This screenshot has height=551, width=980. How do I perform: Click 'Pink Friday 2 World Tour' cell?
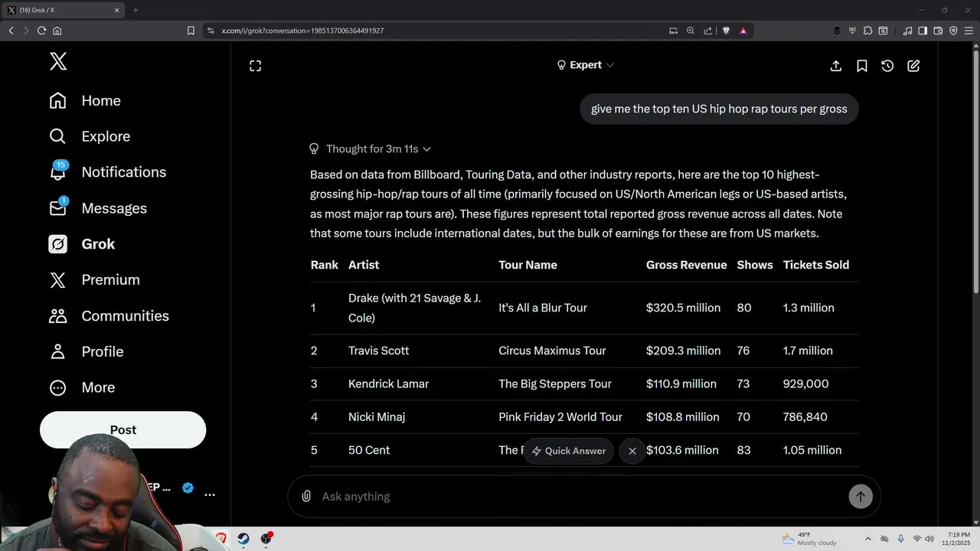pyautogui.click(x=560, y=417)
